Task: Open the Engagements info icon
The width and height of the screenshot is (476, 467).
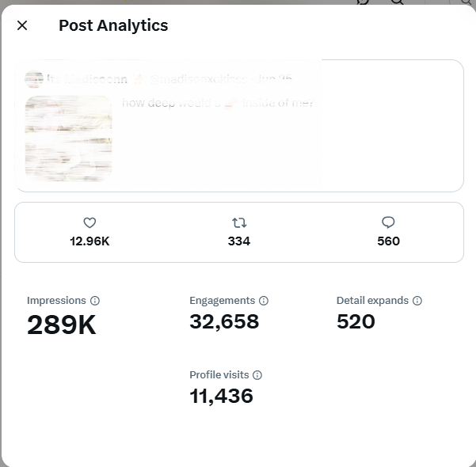Action: coord(264,301)
